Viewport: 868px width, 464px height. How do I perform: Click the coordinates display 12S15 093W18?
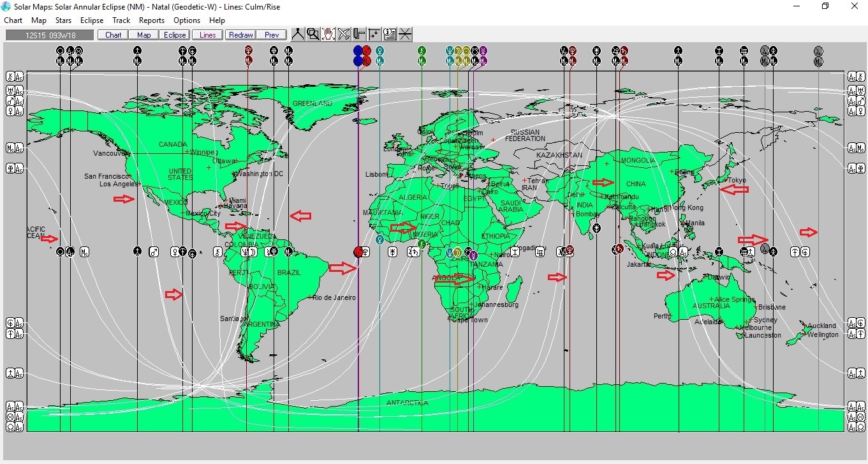coord(50,35)
